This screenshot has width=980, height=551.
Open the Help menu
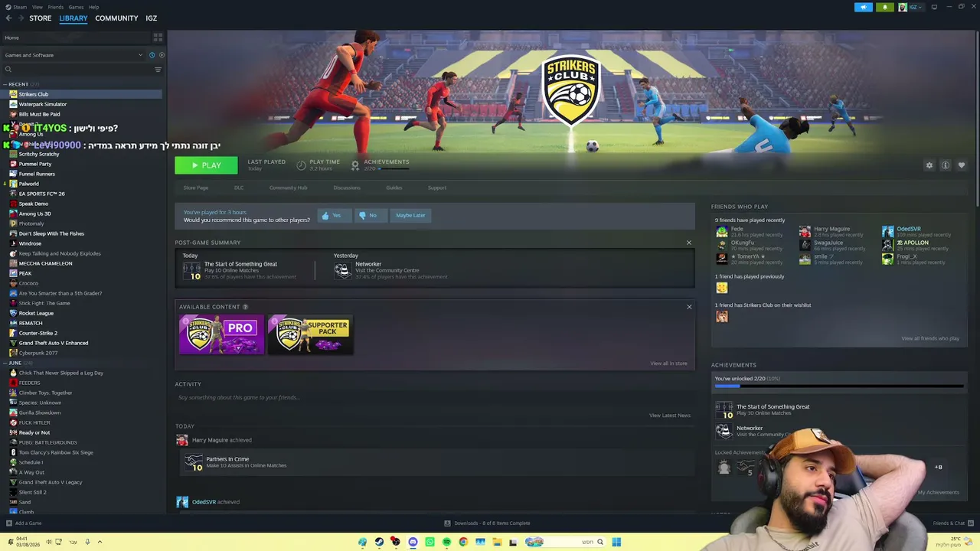(93, 7)
